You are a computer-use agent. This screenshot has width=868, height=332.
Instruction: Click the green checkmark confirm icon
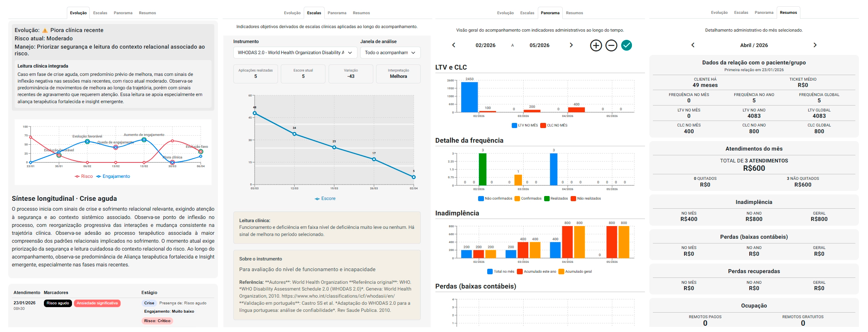pos(626,45)
